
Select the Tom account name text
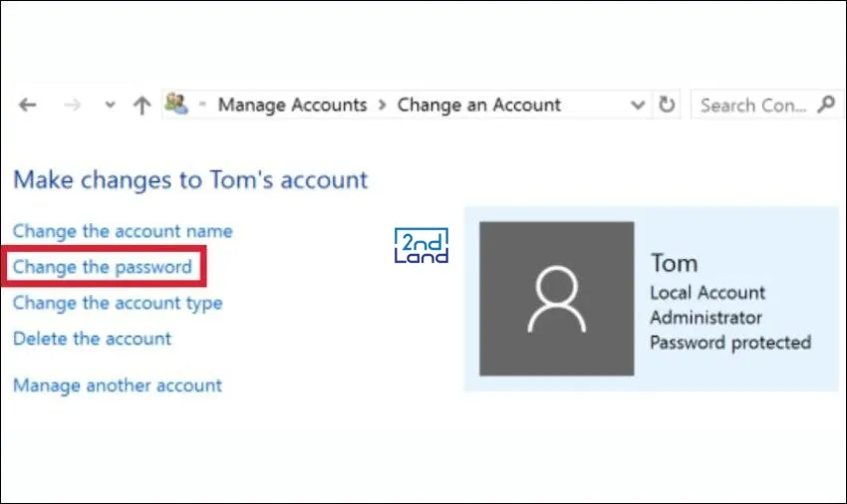point(675,263)
